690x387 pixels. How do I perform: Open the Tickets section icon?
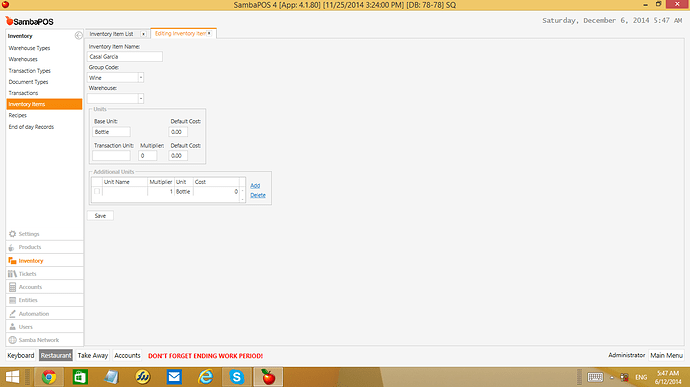tap(12, 274)
